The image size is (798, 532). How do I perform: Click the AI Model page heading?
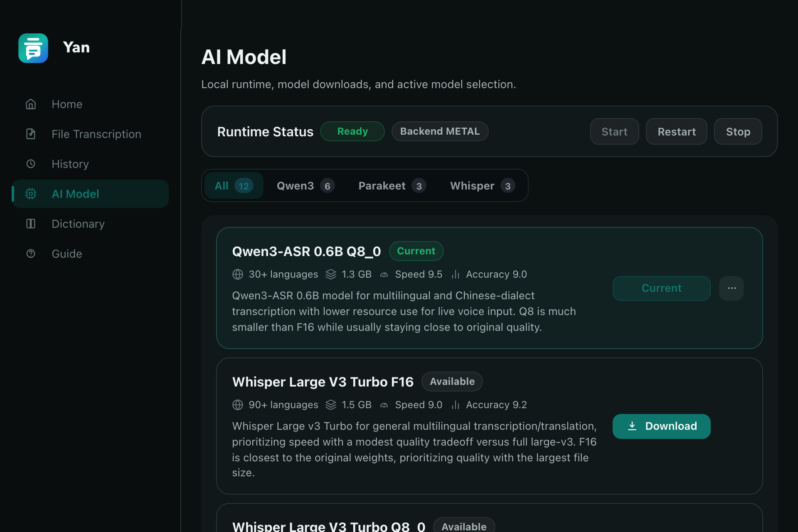(x=244, y=57)
